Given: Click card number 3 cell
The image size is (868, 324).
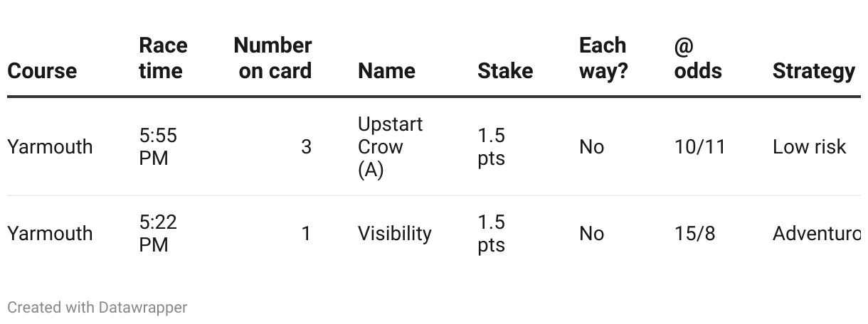Looking at the screenshot, I should 306,147.
